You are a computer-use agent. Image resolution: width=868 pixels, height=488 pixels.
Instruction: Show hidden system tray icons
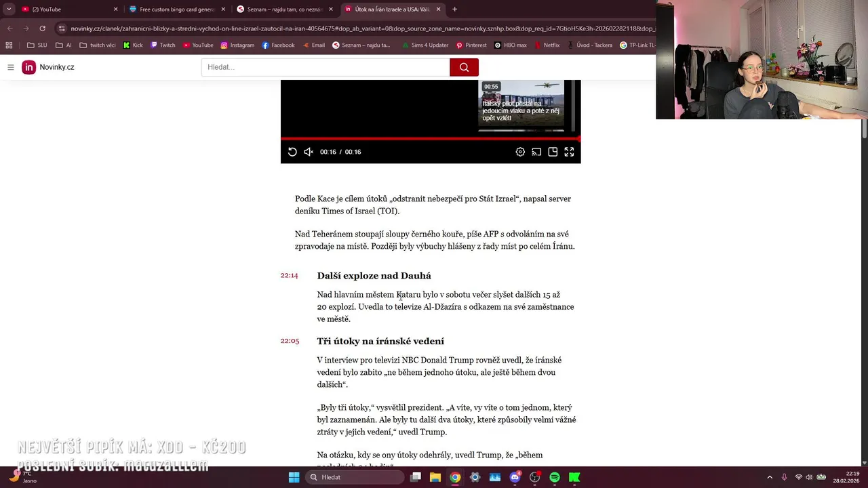pyautogui.click(x=769, y=477)
